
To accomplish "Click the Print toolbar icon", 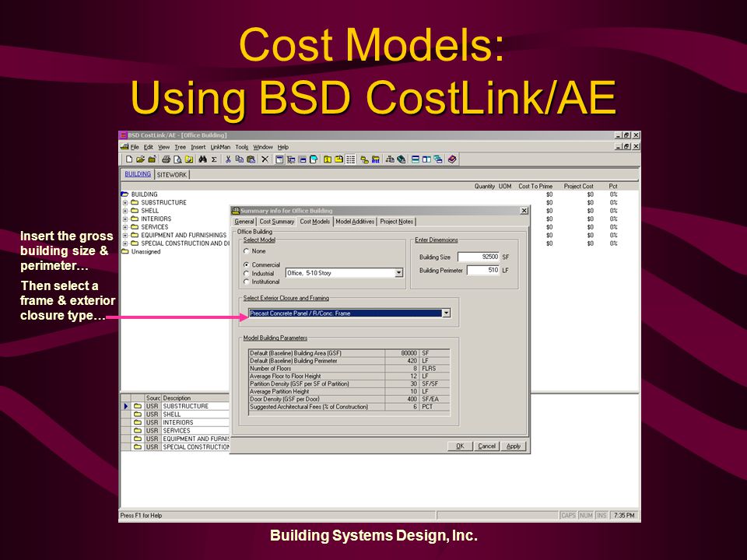I will (166, 159).
